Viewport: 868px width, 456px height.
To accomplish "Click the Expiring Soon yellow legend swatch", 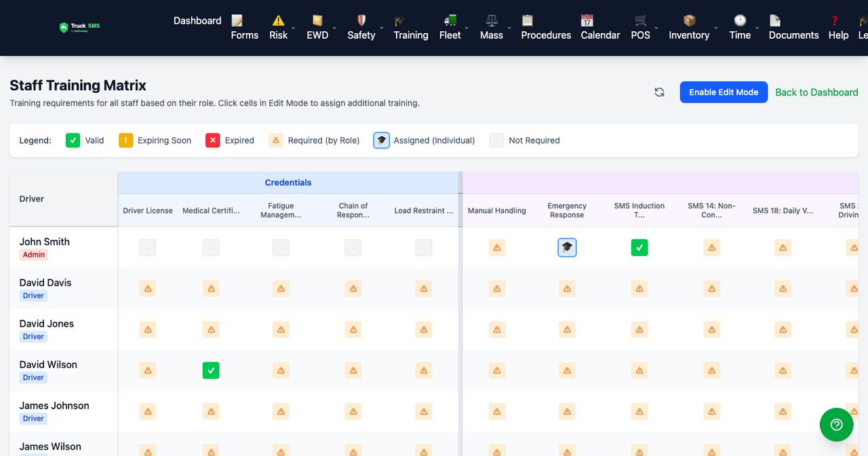I will point(125,140).
